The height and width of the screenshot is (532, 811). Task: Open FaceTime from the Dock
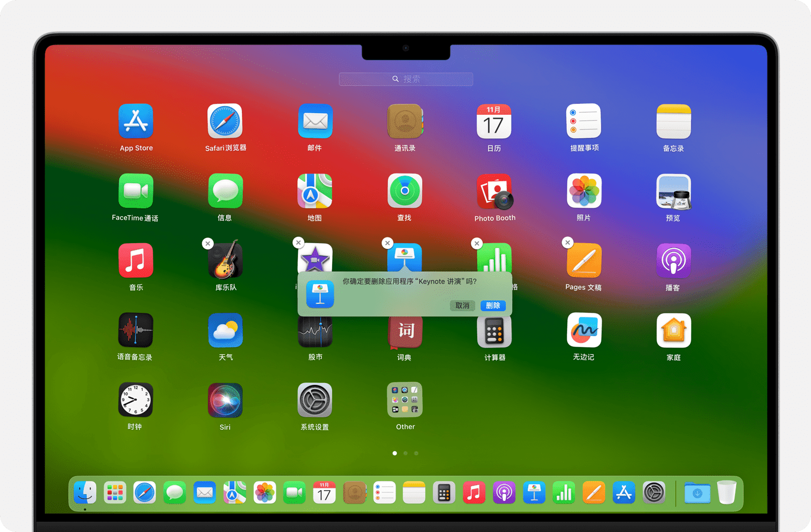coord(294,493)
